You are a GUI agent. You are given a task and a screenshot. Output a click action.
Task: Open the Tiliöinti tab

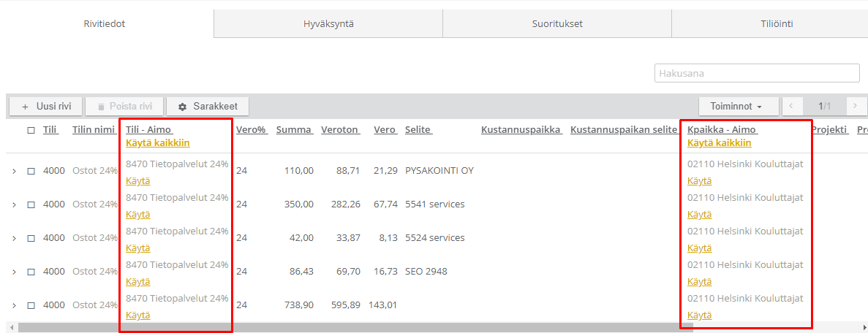(x=776, y=24)
